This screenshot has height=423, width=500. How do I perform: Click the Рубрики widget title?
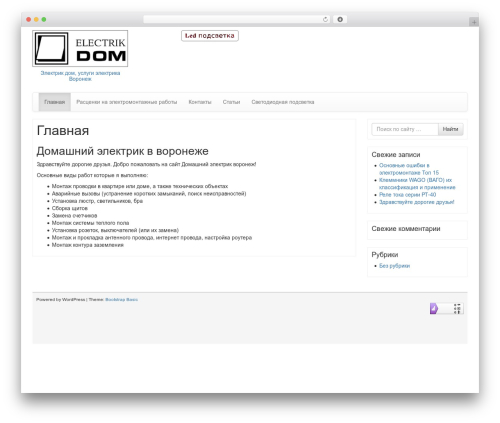point(385,255)
